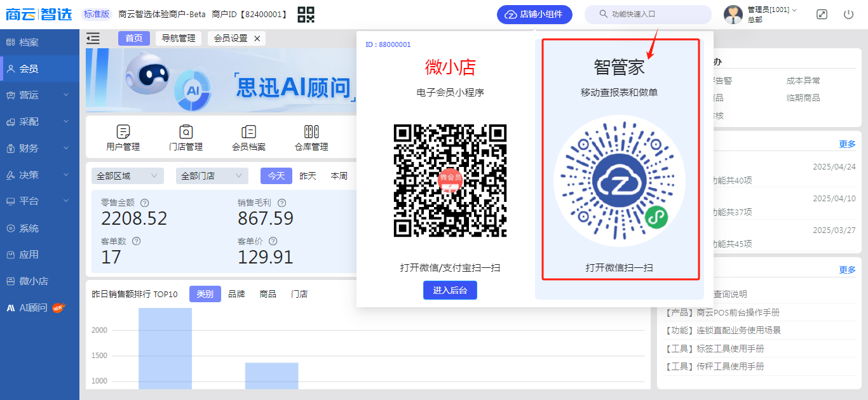Click the 临期商品 to-do item
The width and height of the screenshot is (868, 400).
[803, 98]
